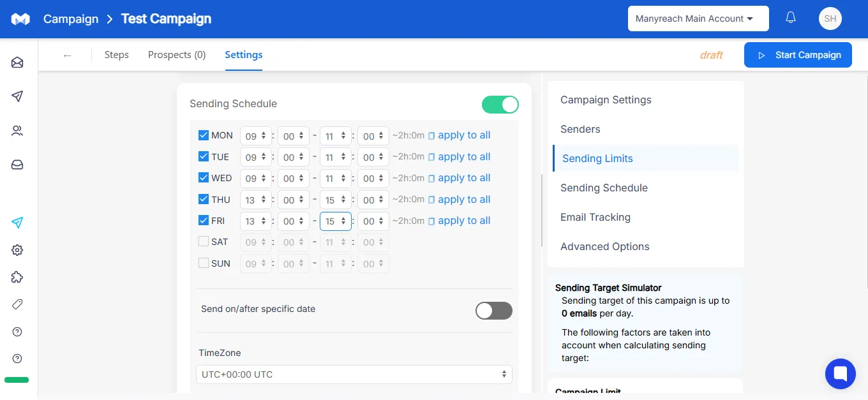Viewport: 868px width, 400px height.
Task: Go to Sending Limits section
Action: pos(645,159)
